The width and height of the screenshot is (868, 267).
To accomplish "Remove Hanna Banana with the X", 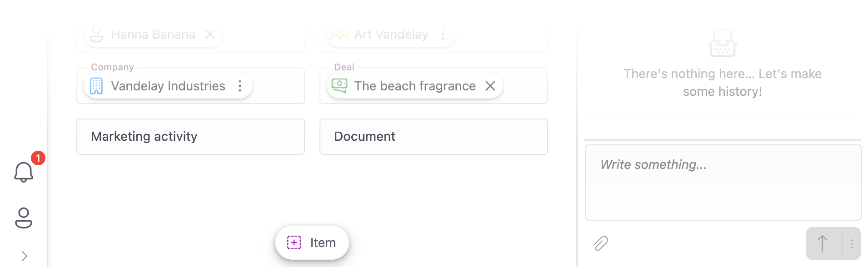I will pos(210,34).
